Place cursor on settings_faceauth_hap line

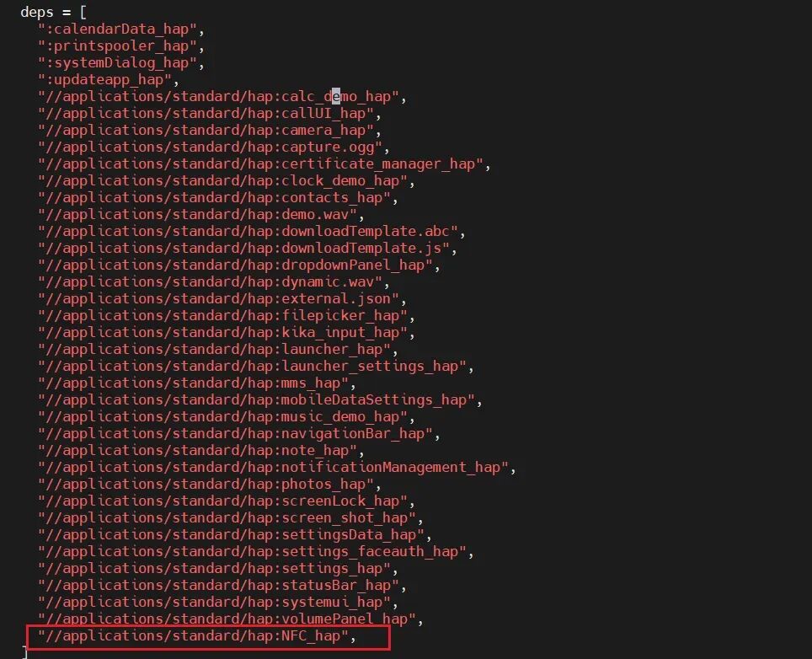click(x=256, y=551)
